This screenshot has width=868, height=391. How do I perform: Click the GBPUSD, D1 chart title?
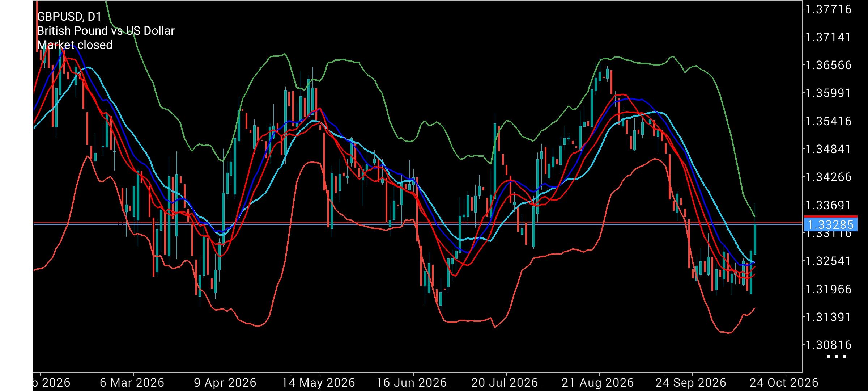[69, 17]
